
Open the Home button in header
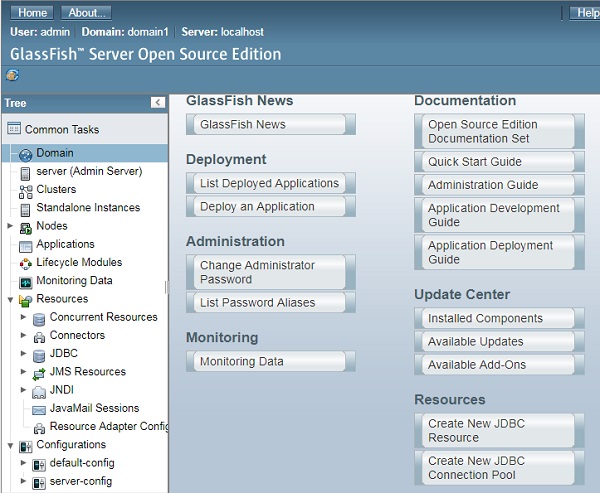32,13
